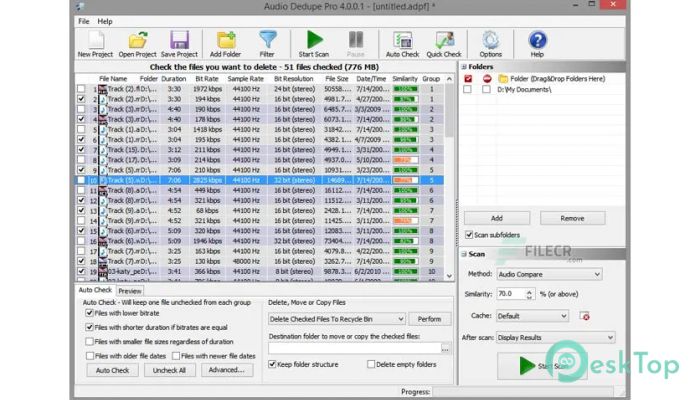
Task: Click the Remove folder button
Action: [572, 218]
